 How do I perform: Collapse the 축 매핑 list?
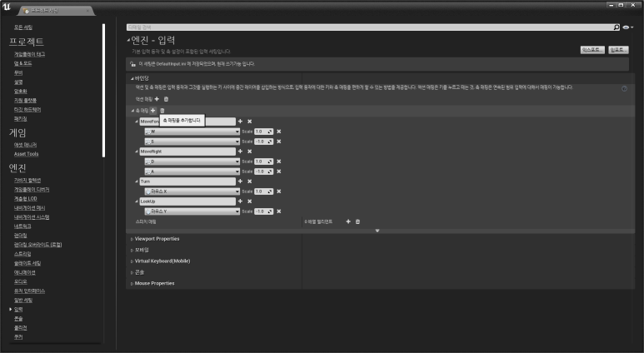click(132, 111)
